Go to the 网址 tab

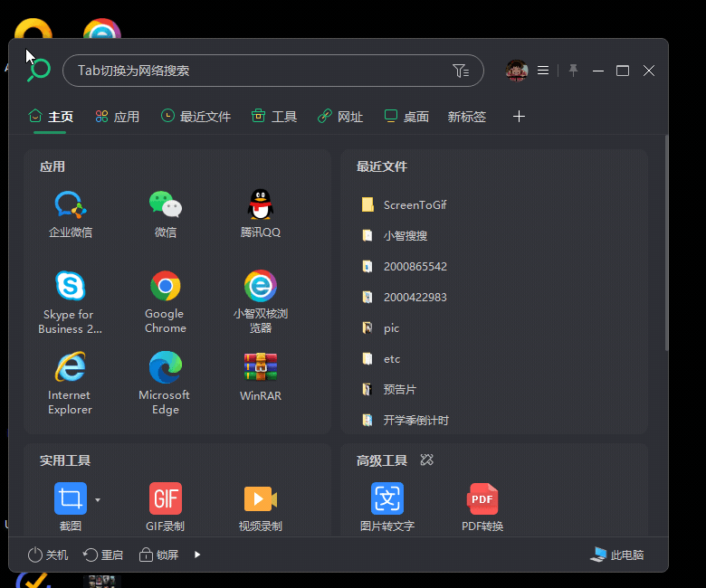[340, 117]
